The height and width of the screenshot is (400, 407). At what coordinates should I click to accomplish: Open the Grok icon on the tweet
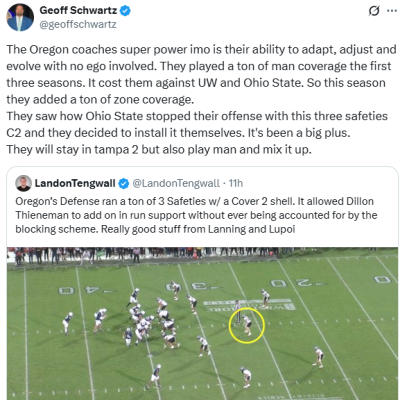click(x=374, y=11)
